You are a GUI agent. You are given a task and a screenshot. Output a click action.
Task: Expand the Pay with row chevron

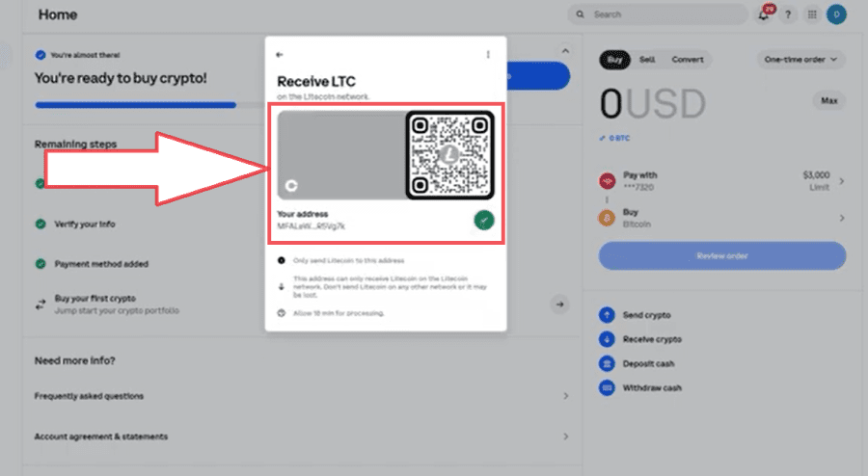tap(841, 181)
